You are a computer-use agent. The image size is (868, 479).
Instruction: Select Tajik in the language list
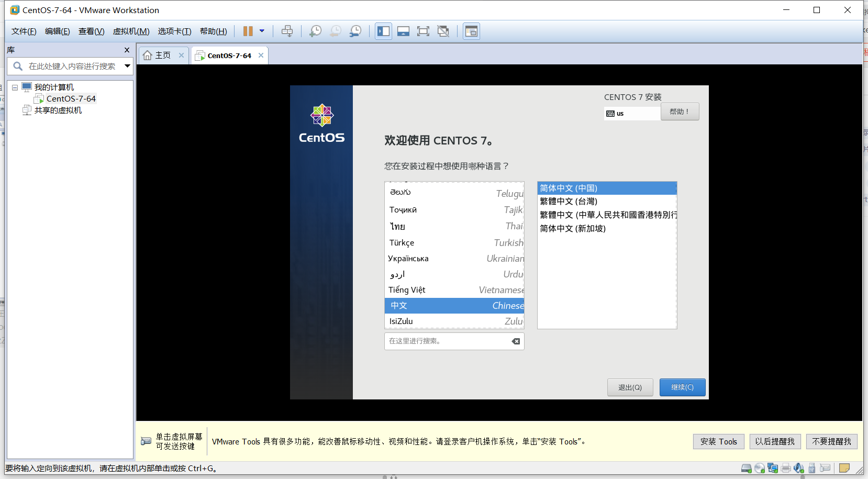(454, 210)
